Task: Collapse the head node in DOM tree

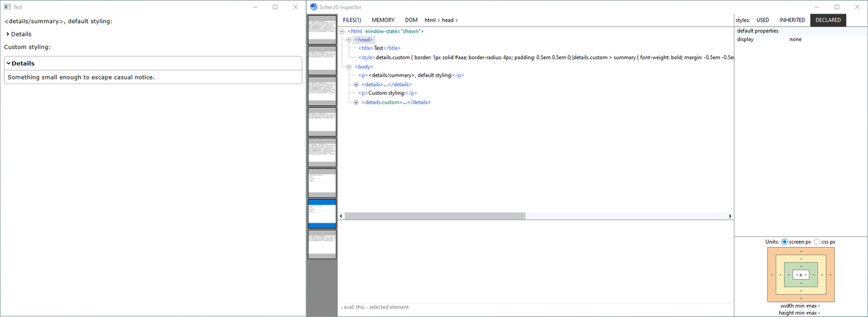Action: point(349,40)
